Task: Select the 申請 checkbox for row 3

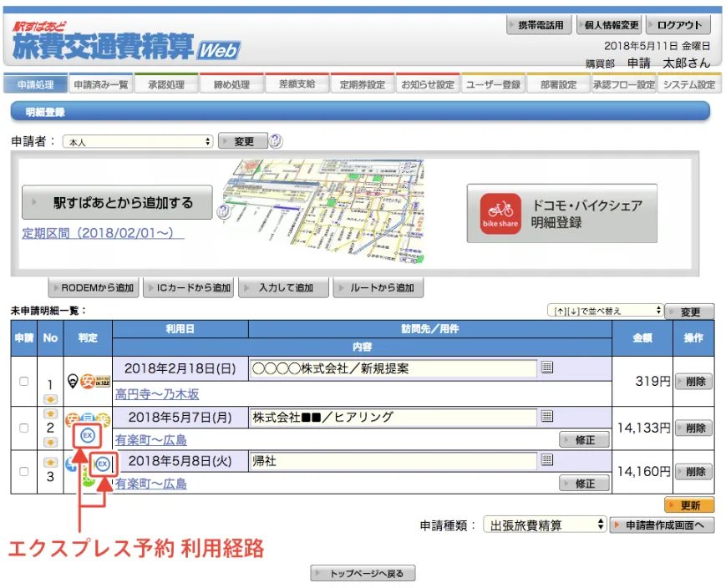Action: 23,471
